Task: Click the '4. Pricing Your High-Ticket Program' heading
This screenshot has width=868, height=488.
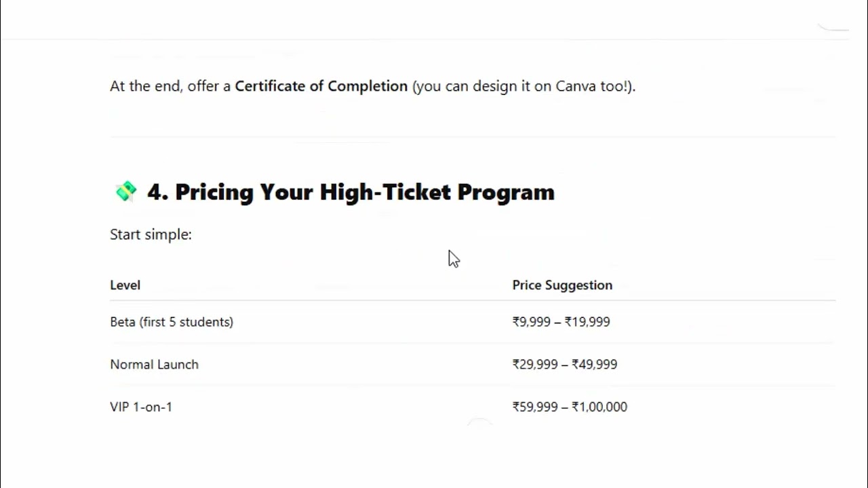Action: (x=351, y=192)
